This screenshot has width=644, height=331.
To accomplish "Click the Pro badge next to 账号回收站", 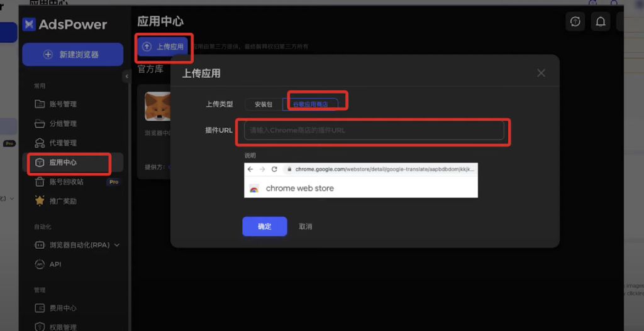I will (x=114, y=182).
